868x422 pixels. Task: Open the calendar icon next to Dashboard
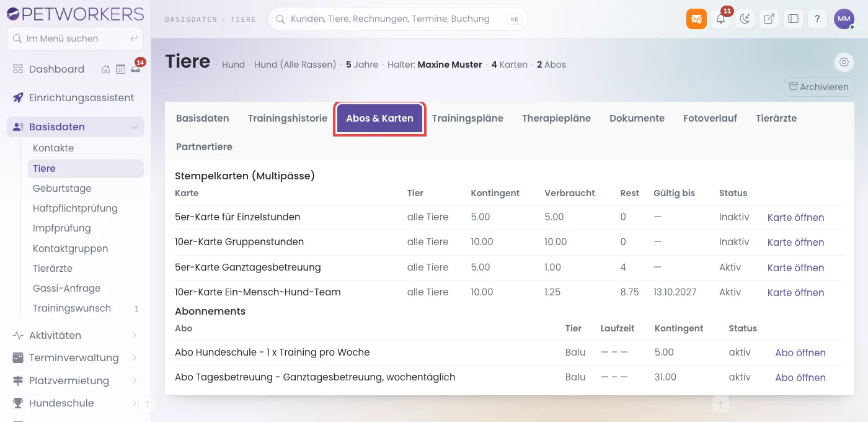[x=120, y=70]
